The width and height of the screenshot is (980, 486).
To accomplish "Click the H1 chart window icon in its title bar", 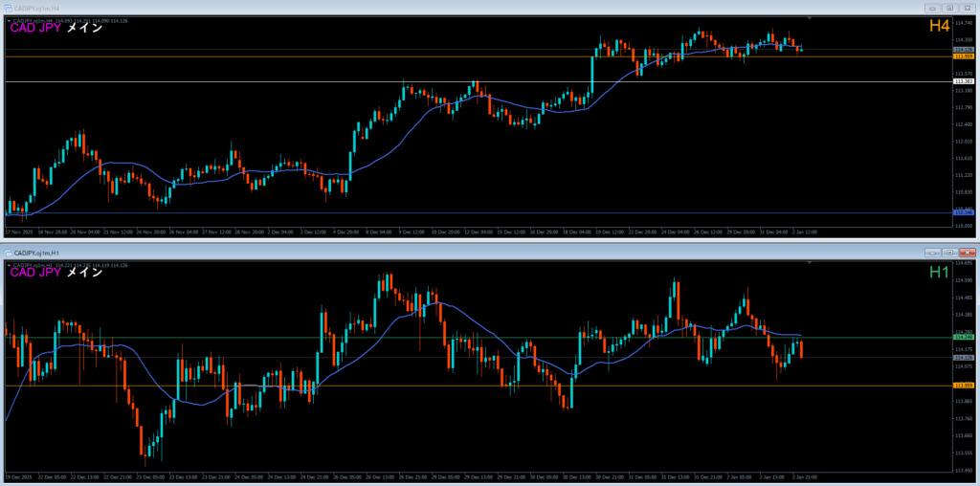I will coord(7,252).
